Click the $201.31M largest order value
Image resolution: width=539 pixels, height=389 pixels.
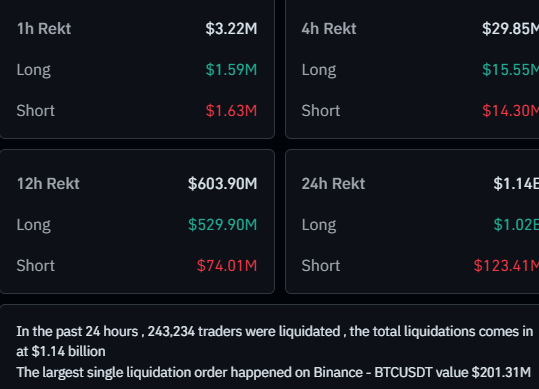[501, 372]
